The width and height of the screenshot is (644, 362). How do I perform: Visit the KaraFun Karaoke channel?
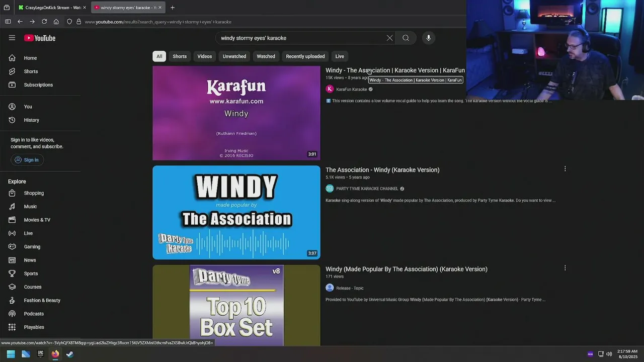pos(351,89)
